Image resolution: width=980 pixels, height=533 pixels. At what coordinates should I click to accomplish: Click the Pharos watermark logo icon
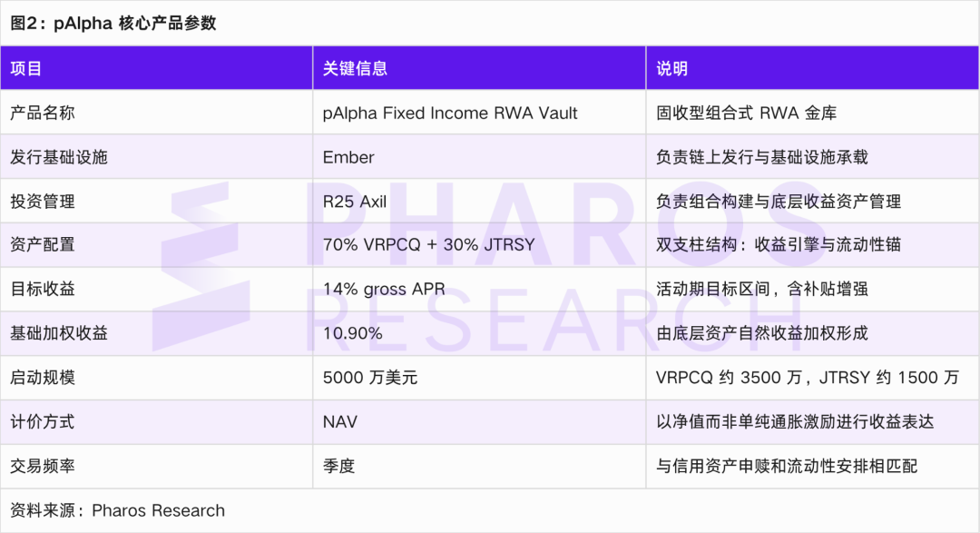point(201,266)
